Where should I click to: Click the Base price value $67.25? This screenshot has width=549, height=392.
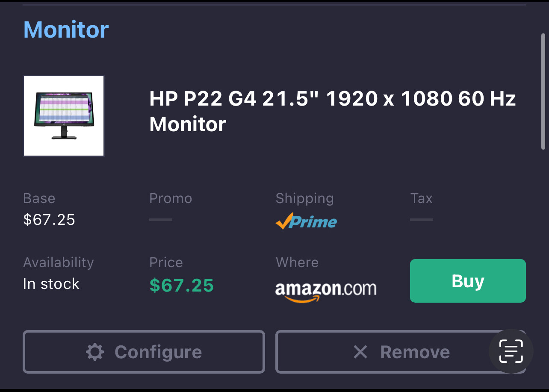tap(49, 220)
